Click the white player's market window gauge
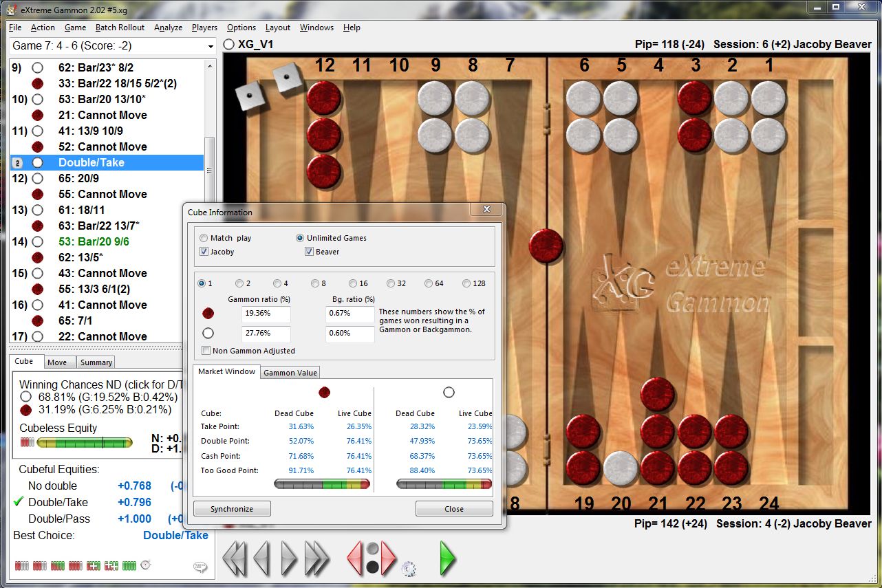This screenshot has width=882, height=588. click(x=444, y=484)
